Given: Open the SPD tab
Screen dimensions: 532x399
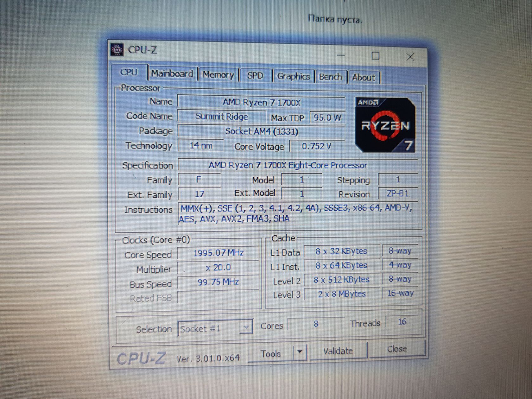Looking at the screenshot, I should 255,76.
